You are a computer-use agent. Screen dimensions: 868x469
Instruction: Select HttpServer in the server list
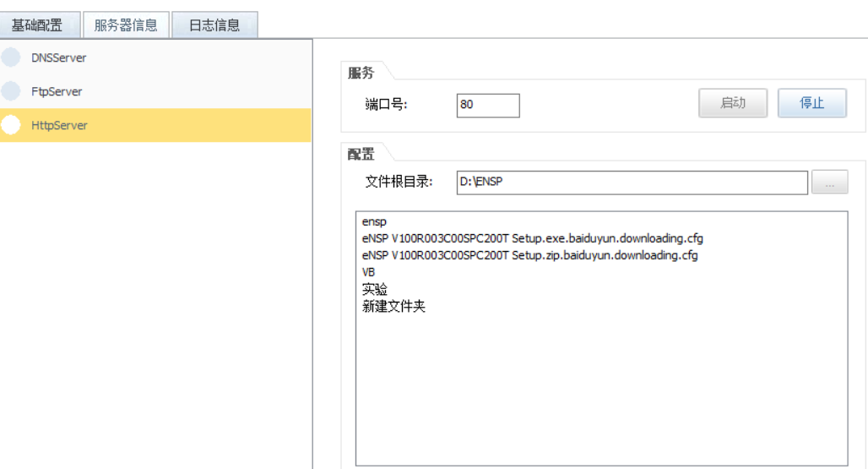click(x=155, y=125)
